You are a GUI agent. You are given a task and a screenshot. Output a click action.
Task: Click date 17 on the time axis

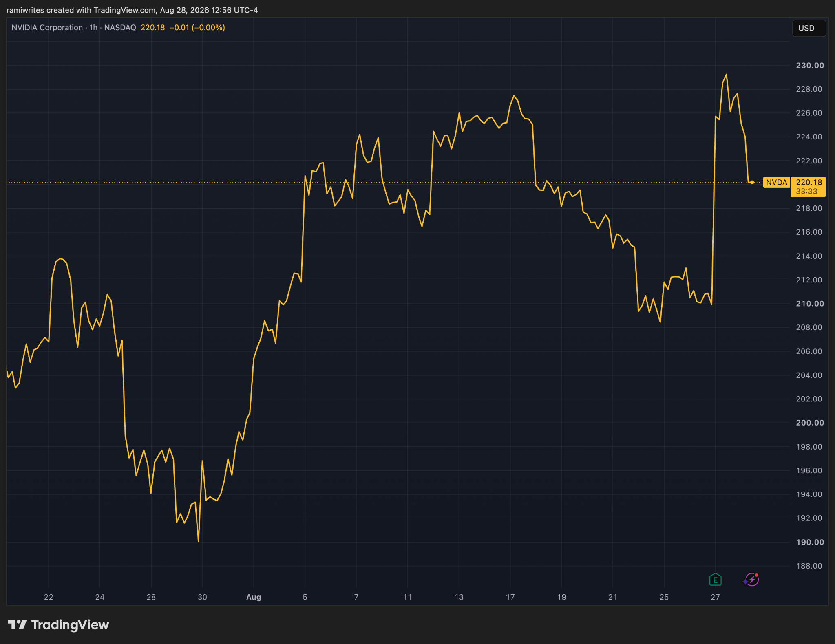click(x=510, y=597)
